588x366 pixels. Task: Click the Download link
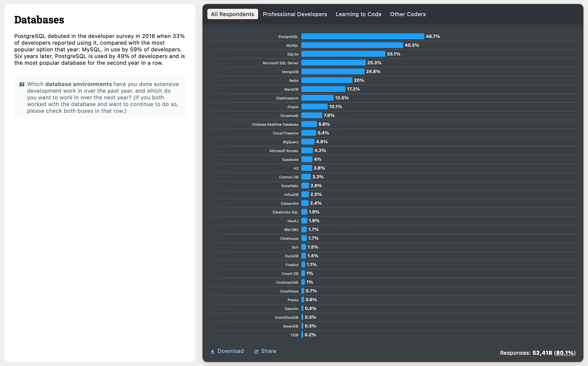(231, 351)
